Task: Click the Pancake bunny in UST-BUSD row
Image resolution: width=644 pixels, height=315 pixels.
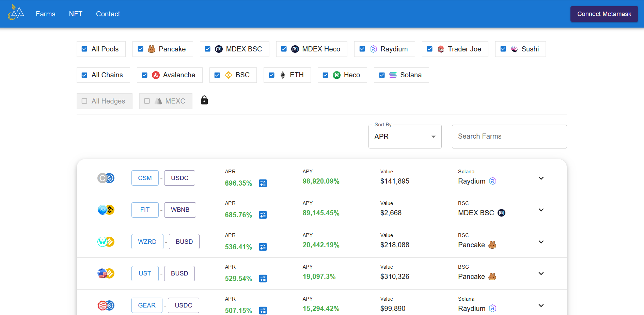Action: tap(492, 276)
